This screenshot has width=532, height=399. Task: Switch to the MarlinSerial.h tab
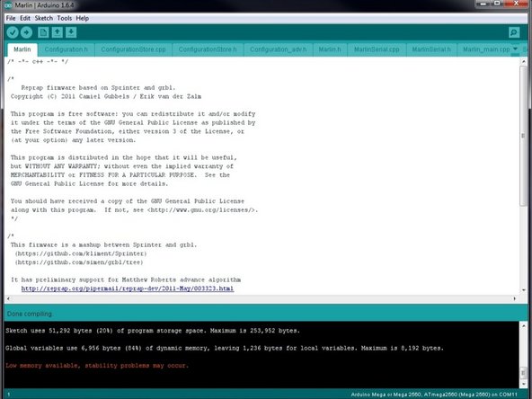click(x=431, y=49)
